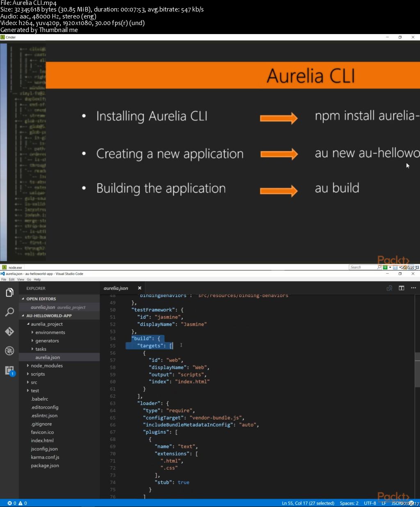Open the Edit menu
This screenshot has width=420, height=507.
coord(11,280)
